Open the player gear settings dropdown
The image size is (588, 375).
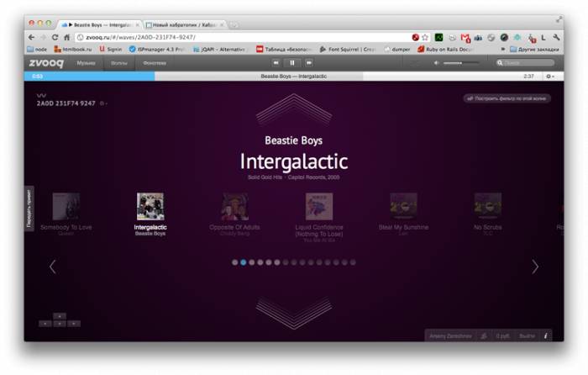(x=549, y=77)
